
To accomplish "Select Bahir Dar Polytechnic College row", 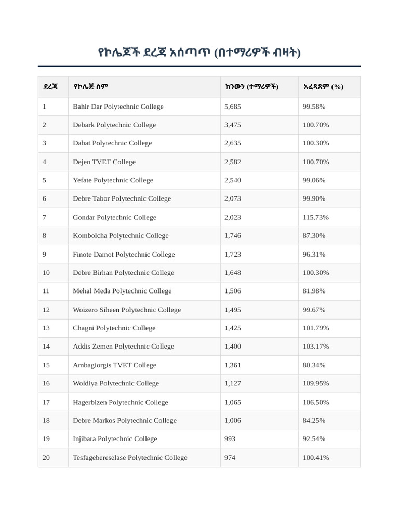I will 199,107.
